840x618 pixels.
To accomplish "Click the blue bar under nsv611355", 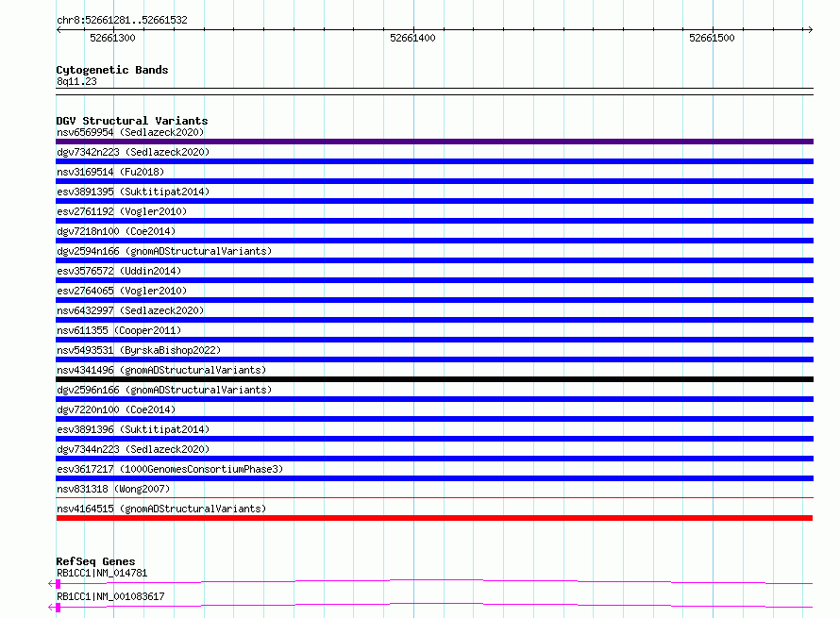I will (434, 340).
